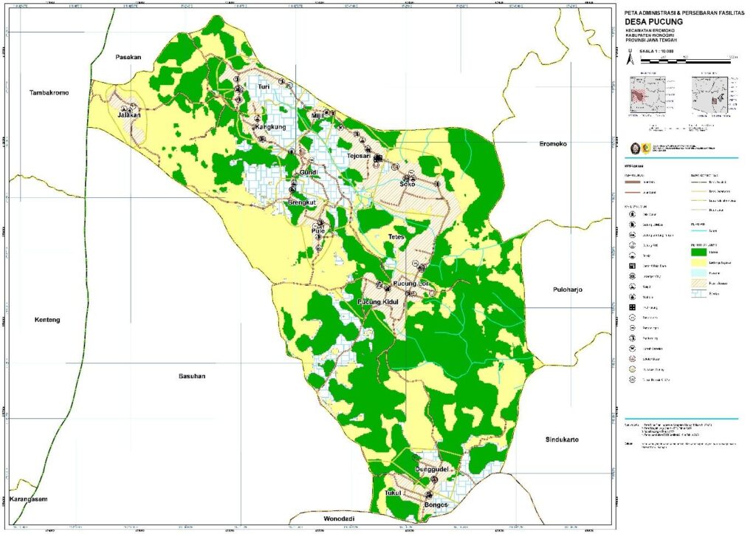Click the Eromoko neighboring area label

552,144
